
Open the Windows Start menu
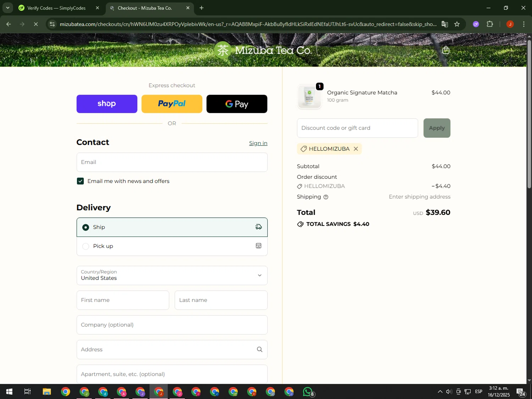[x=9, y=392]
